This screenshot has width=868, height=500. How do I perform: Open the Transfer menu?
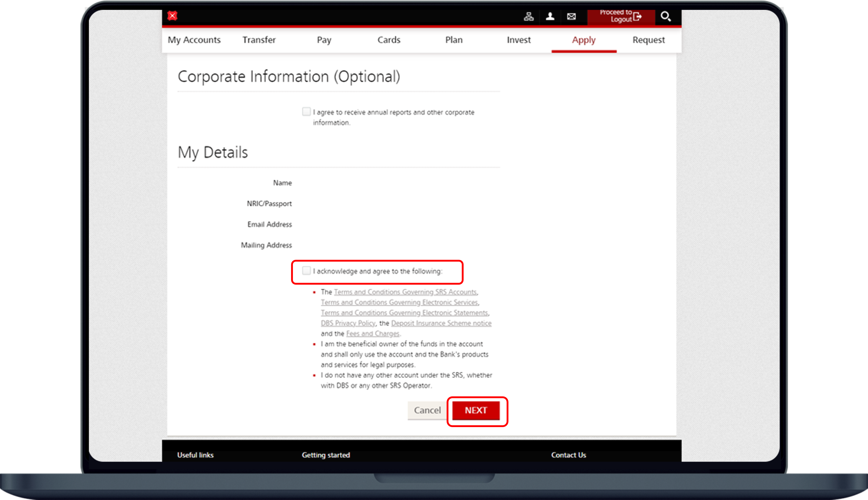pos(259,40)
